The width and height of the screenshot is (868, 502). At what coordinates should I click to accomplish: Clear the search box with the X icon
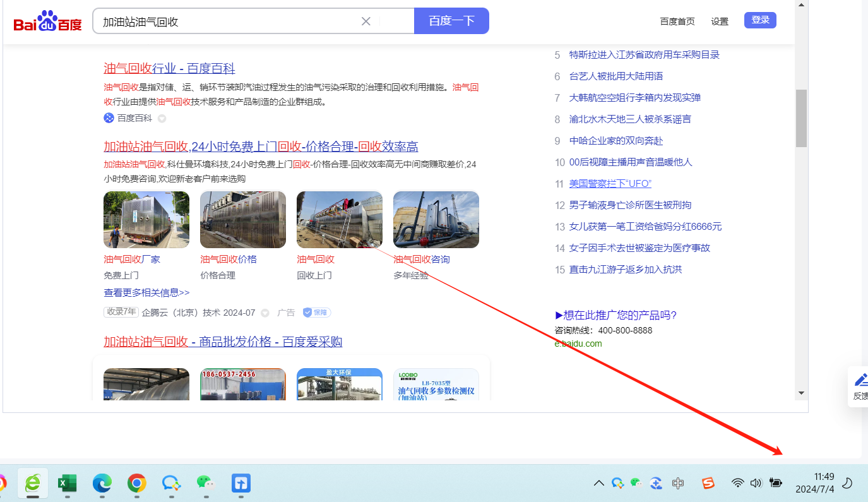point(366,21)
